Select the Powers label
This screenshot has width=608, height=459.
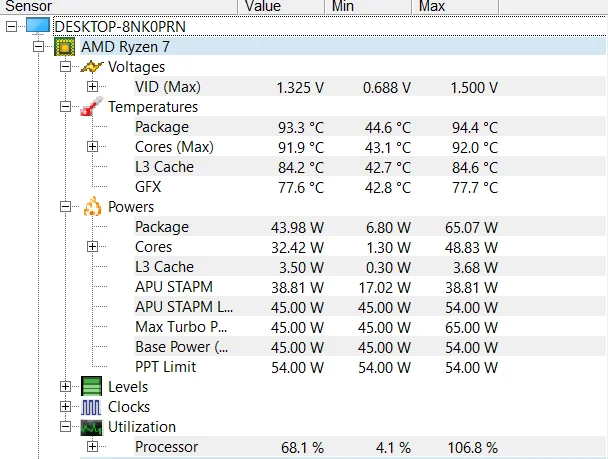[131, 207]
